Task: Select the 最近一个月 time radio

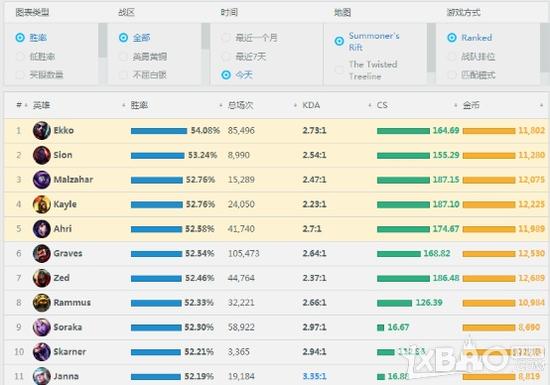Action: point(226,38)
